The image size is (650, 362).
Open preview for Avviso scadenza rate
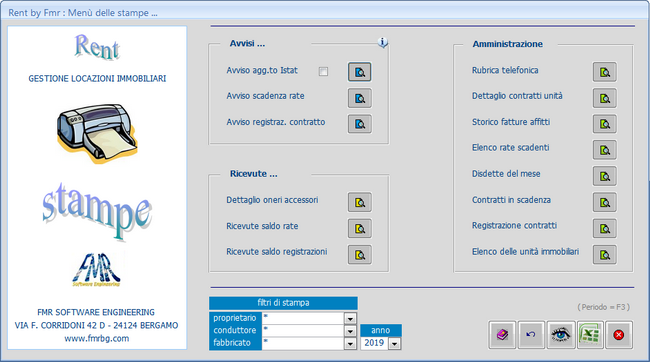(359, 98)
